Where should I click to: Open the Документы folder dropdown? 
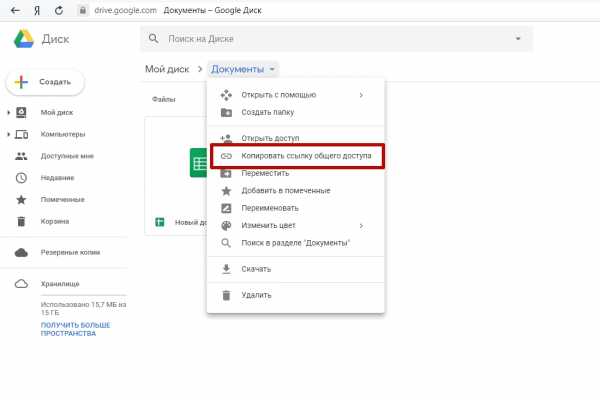point(243,69)
